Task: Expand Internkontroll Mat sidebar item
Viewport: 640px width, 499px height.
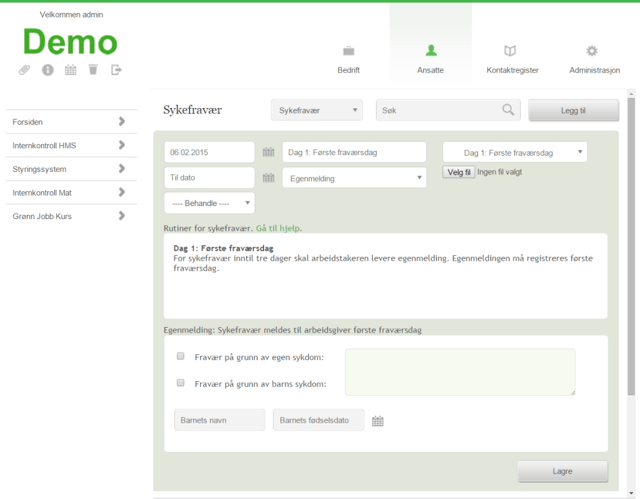Action: point(71,193)
